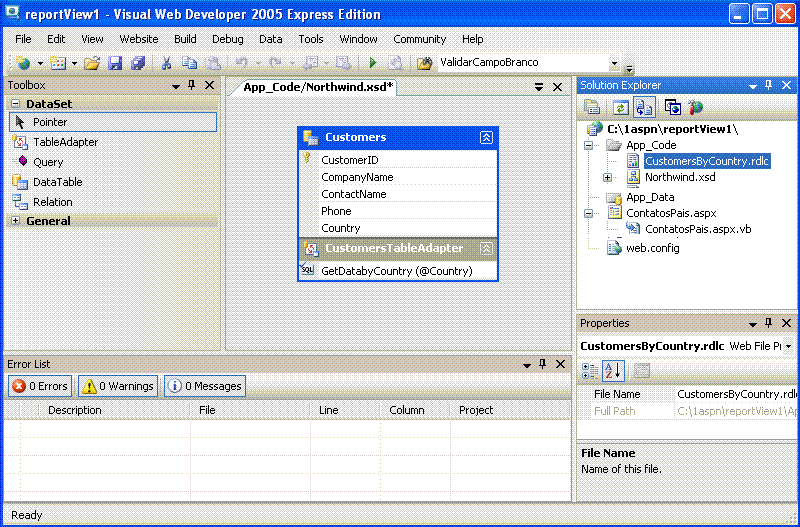Pin the Solution Explorer panel

(x=769, y=85)
